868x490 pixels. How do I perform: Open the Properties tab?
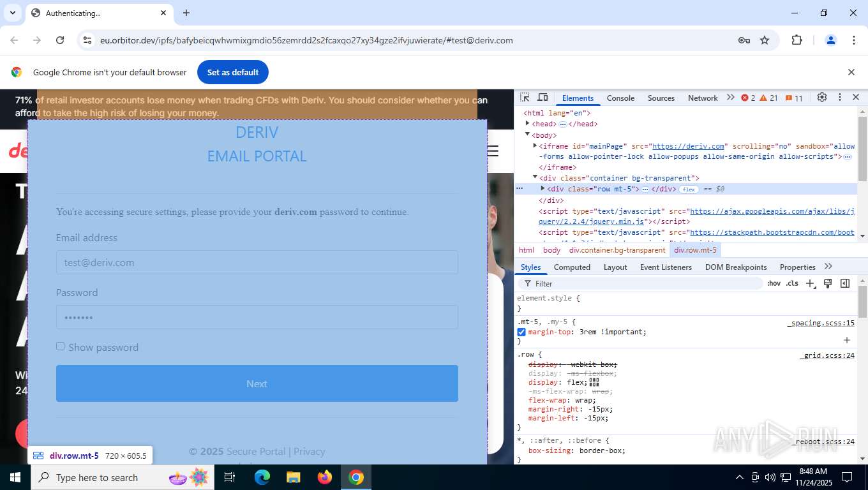pyautogui.click(x=798, y=267)
